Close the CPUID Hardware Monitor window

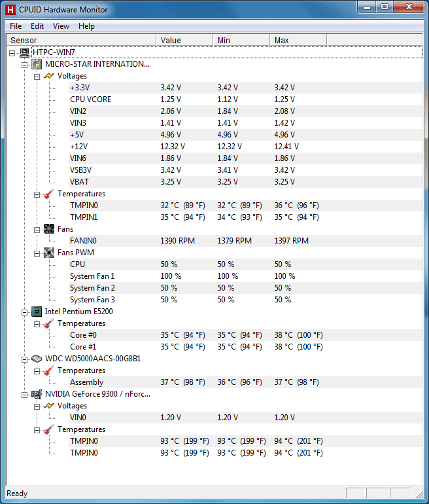tap(409, 7)
